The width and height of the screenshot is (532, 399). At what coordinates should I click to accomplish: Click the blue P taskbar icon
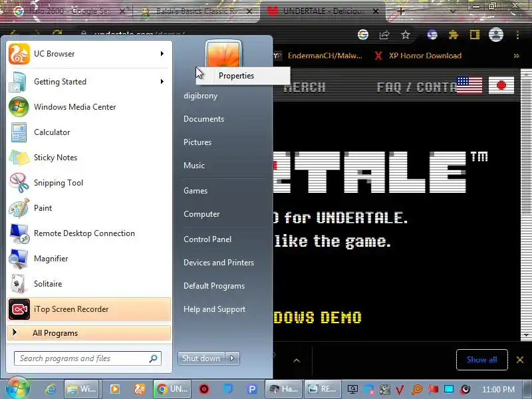coord(252,389)
